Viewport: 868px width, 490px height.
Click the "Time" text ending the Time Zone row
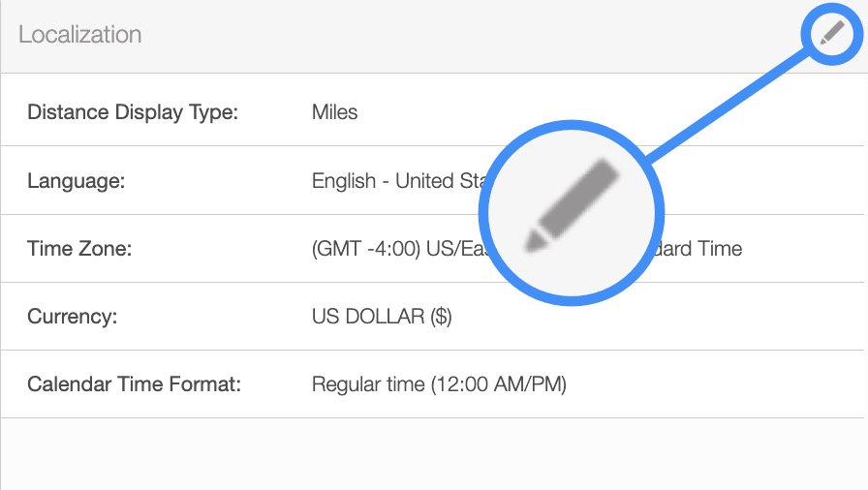[x=719, y=249]
